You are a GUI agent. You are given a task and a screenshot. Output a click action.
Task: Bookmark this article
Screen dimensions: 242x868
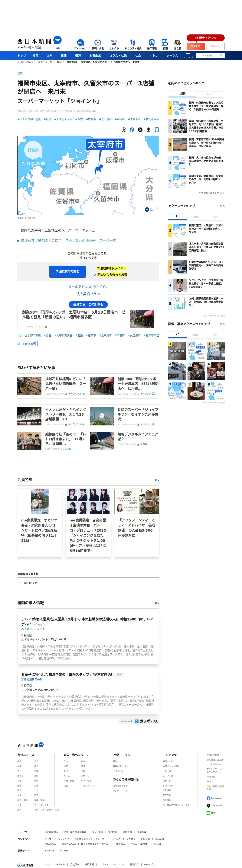(157, 130)
